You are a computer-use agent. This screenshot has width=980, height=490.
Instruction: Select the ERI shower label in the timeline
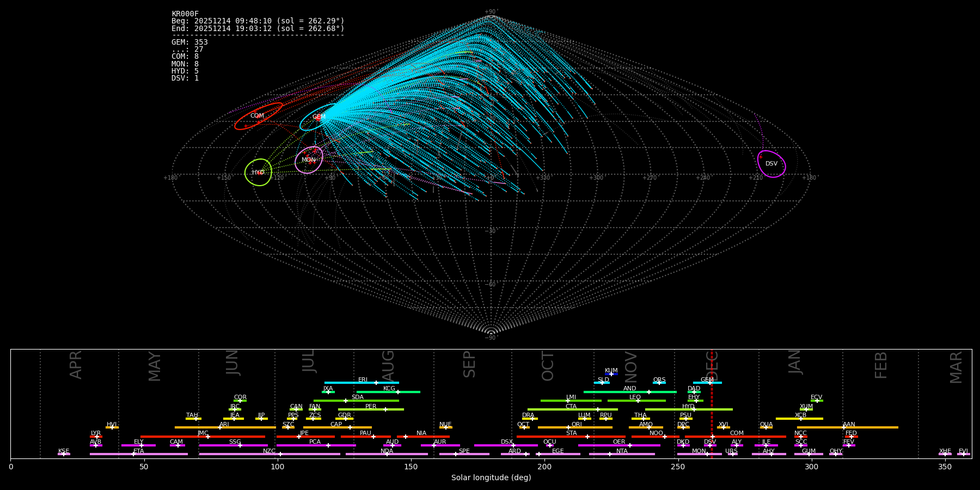(x=363, y=380)
